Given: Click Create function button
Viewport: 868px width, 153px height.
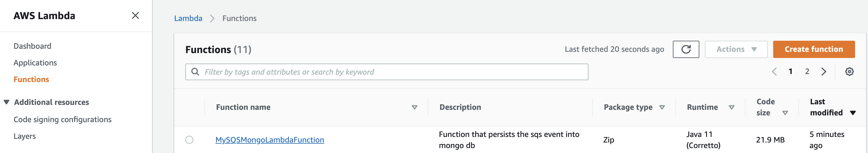Looking at the screenshot, I should coord(814,49).
